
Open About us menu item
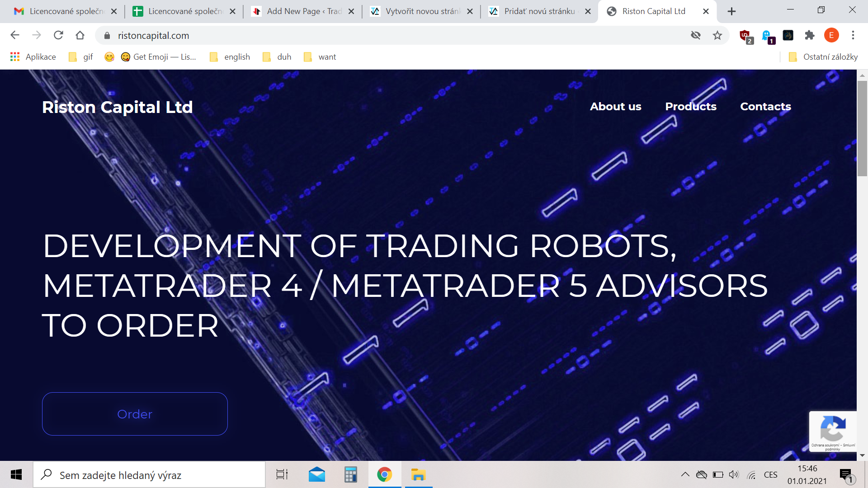[x=615, y=107]
